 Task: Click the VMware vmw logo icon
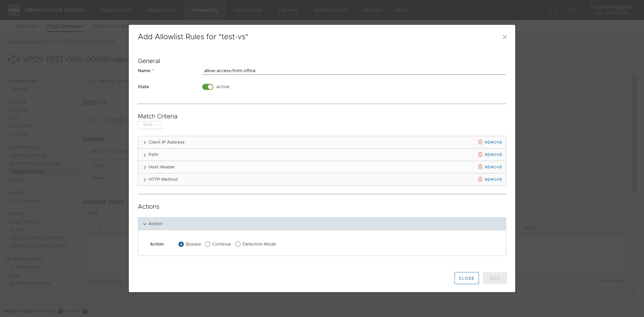[14, 10]
